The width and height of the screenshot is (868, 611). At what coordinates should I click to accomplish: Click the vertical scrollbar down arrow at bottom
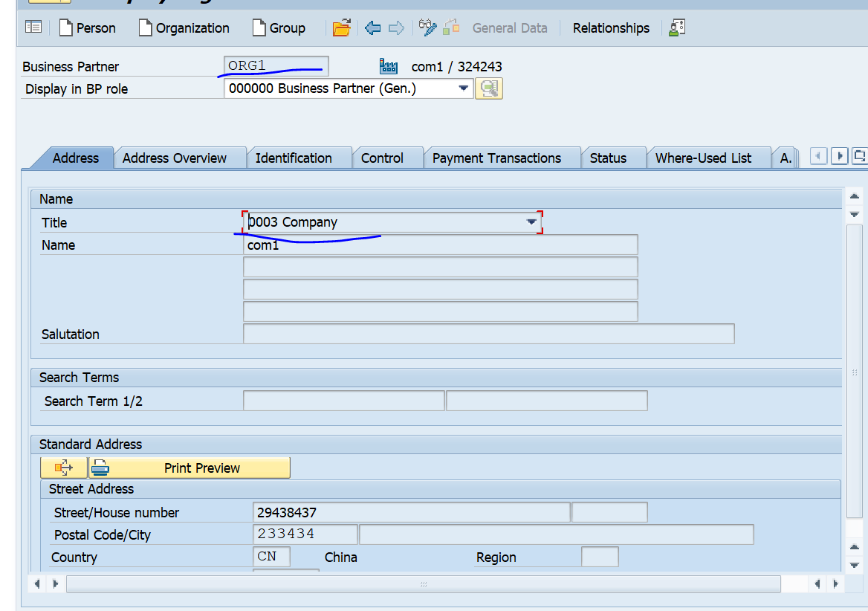(x=854, y=565)
